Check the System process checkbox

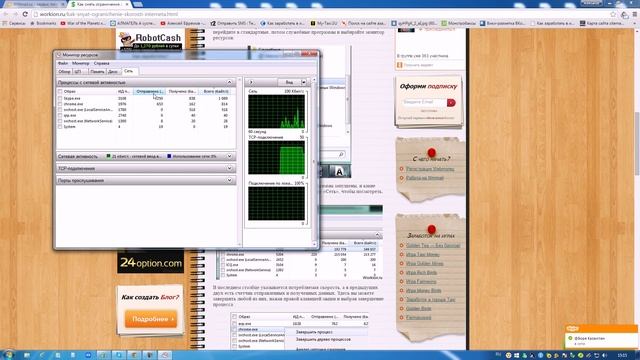pyautogui.click(x=60, y=127)
